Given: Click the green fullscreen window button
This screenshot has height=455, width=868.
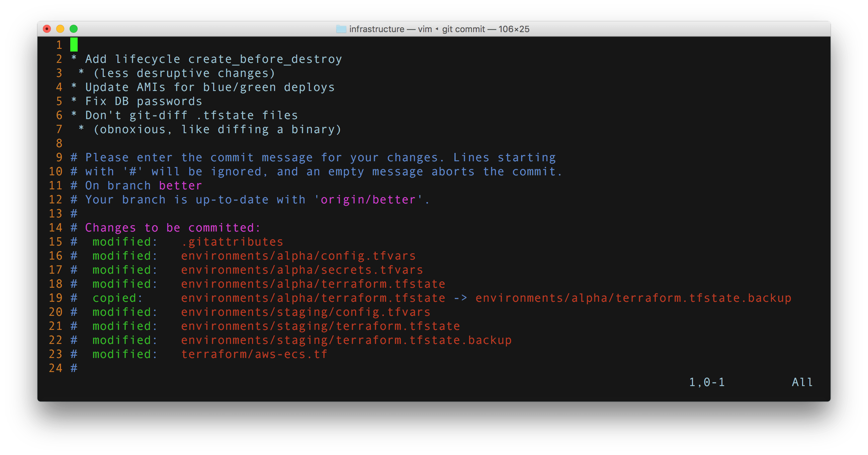Looking at the screenshot, I should 74,29.
